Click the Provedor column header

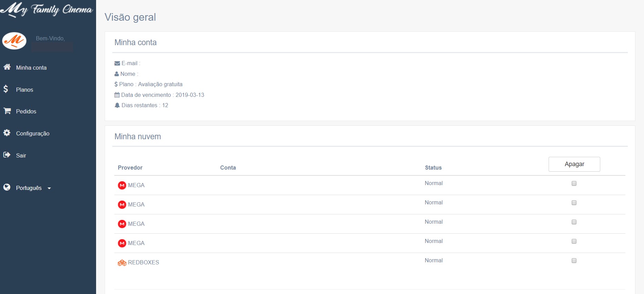pyautogui.click(x=130, y=168)
